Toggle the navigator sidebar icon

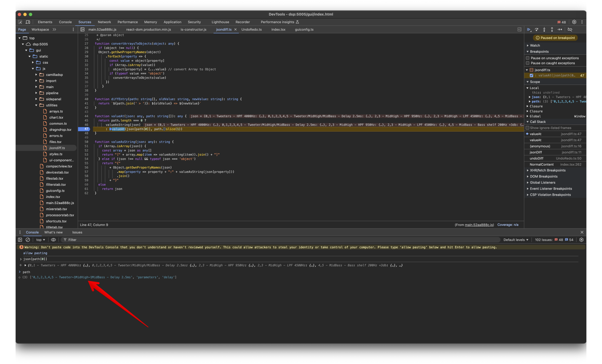coord(83,29)
